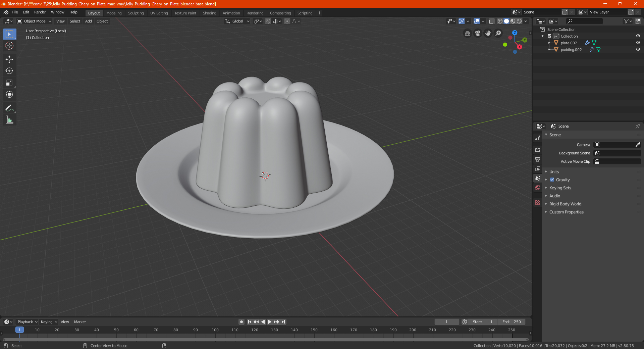Play the animation in reverse

click(263, 322)
